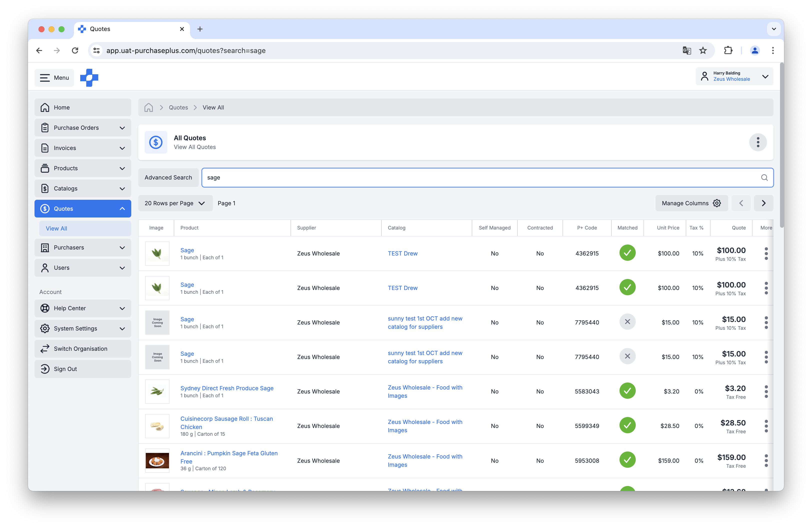Go back in browser history
This screenshot has height=528, width=812.
tap(39, 50)
